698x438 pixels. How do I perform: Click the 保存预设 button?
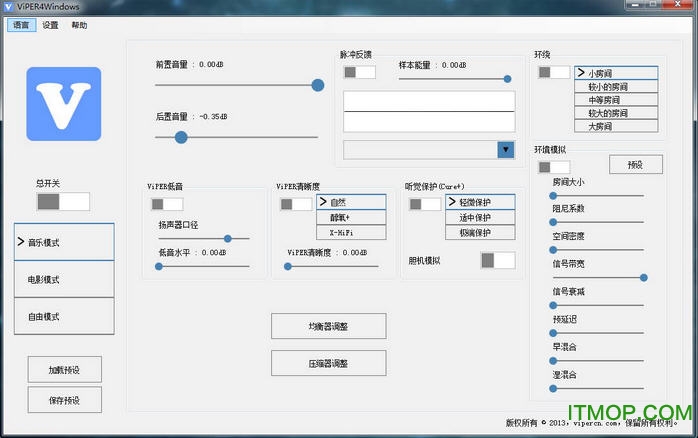[x=64, y=400]
